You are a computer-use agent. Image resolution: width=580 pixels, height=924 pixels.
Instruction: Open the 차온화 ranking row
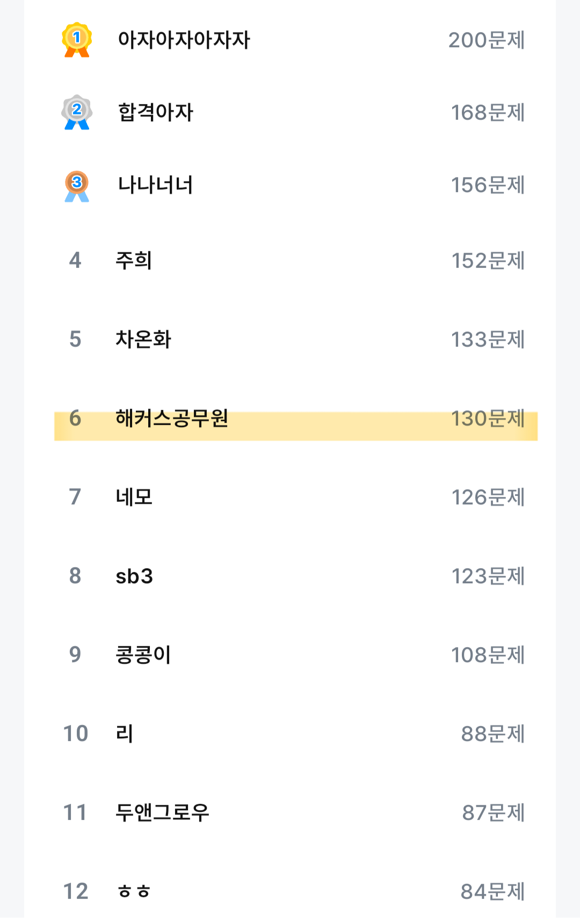(143, 339)
